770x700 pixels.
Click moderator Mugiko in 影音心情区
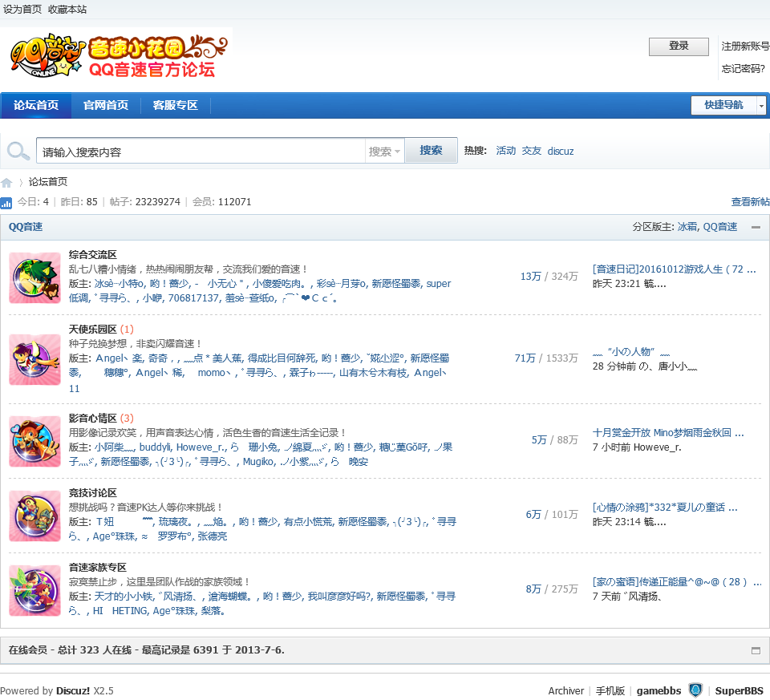[x=258, y=461]
